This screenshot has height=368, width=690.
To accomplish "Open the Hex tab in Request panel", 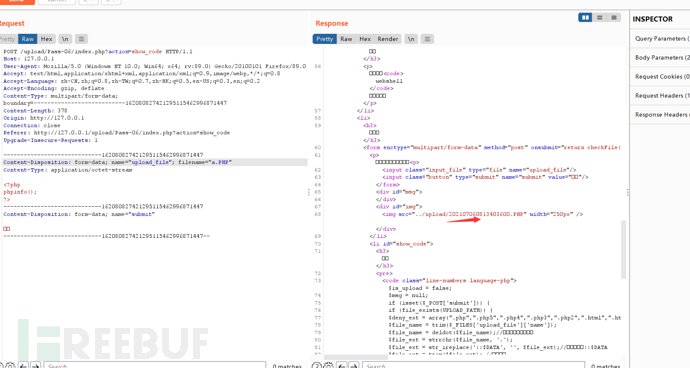I will click(47, 39).
